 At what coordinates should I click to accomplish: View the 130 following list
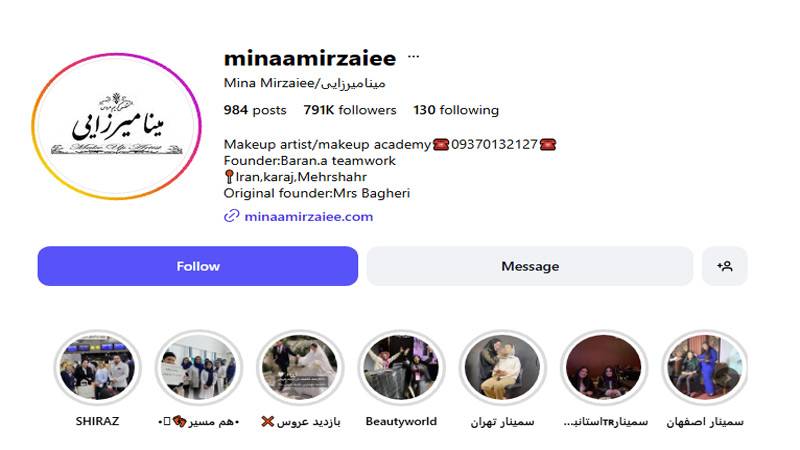456,110
